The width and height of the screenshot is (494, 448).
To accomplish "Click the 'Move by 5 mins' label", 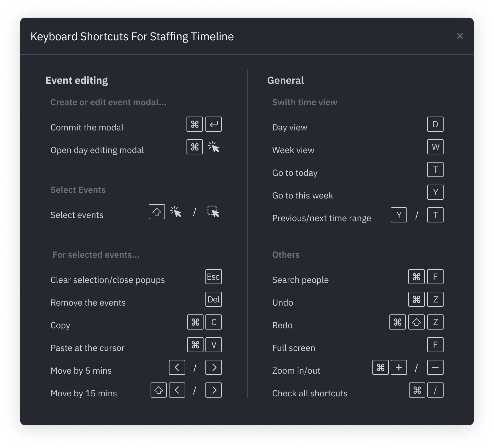I will (x=81, y=370).
